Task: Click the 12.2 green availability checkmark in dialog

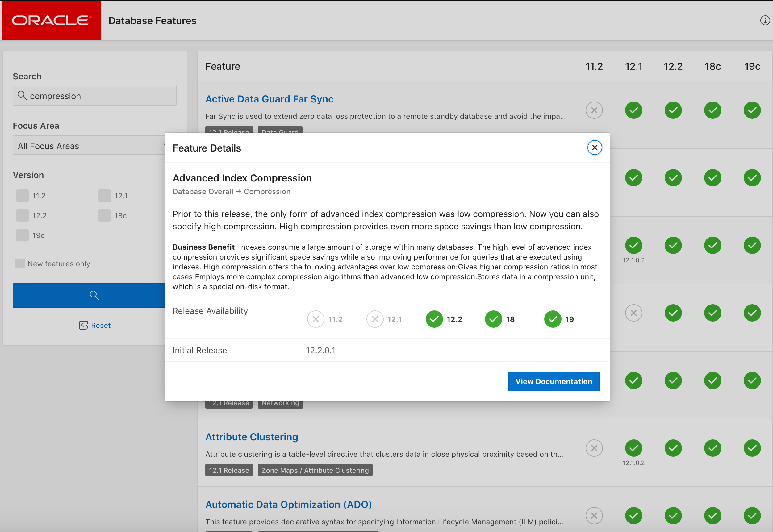Action: (x=434, y=319)
